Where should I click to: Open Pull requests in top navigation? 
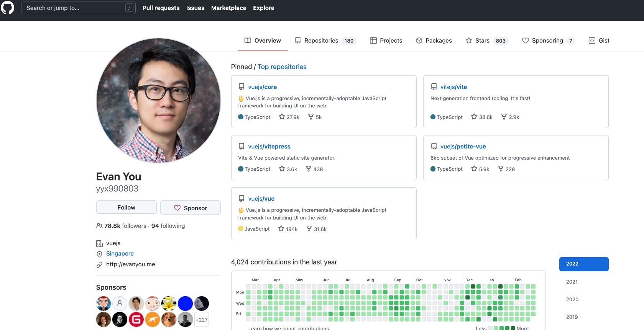tap(161, 8)
